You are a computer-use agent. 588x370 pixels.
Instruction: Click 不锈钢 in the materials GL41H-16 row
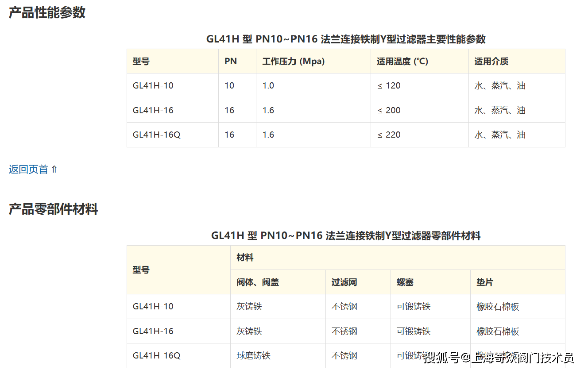point(344,331)
